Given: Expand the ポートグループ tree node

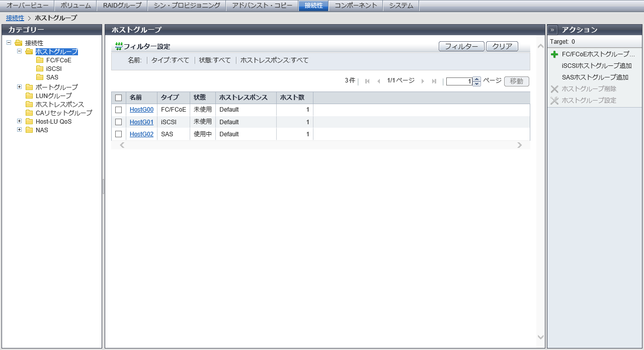Looking at the screenshot, I should [20, 87].
